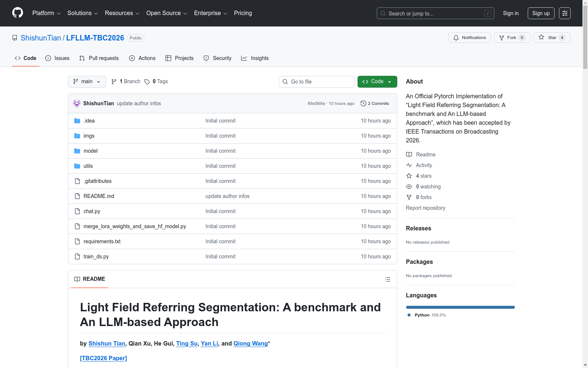Open LFLLM-TBC2026 repository title link
The image size is (588, 368).
click(x=95, y=38)
